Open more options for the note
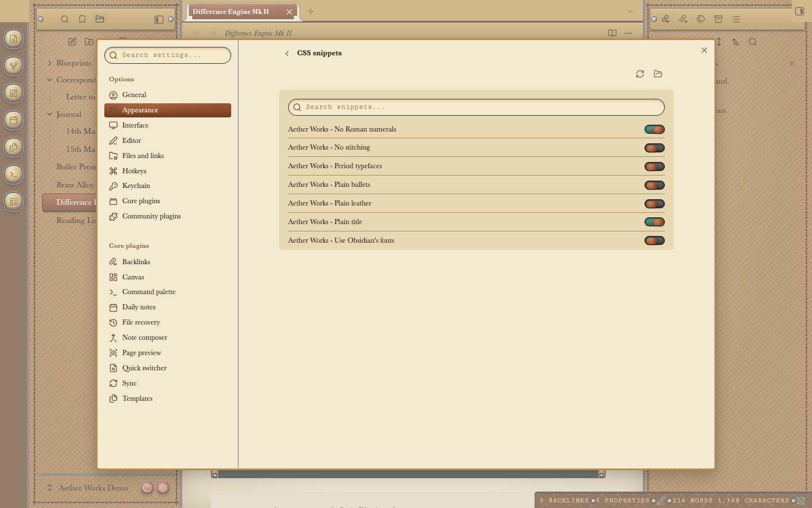This screenshot has height=508, width=812. pyautogui.click(x=628, y=33)
